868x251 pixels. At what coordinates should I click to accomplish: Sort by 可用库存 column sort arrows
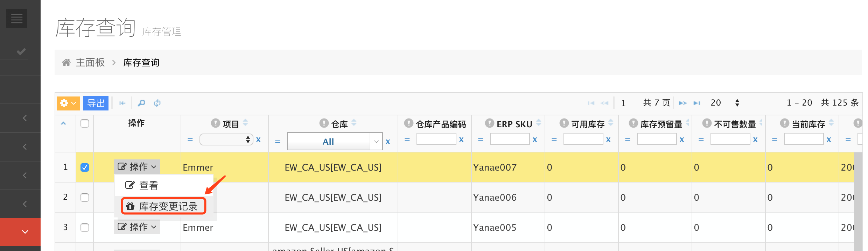click(611, 122)
